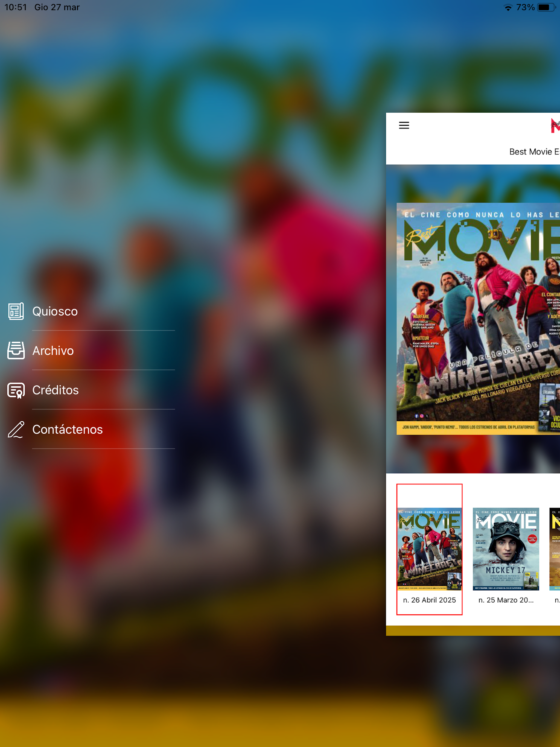Tap the Wi-Fi status icon
The height and width of the screenshot is (747, 560).
pyautogui.click(x=508, y=7)
